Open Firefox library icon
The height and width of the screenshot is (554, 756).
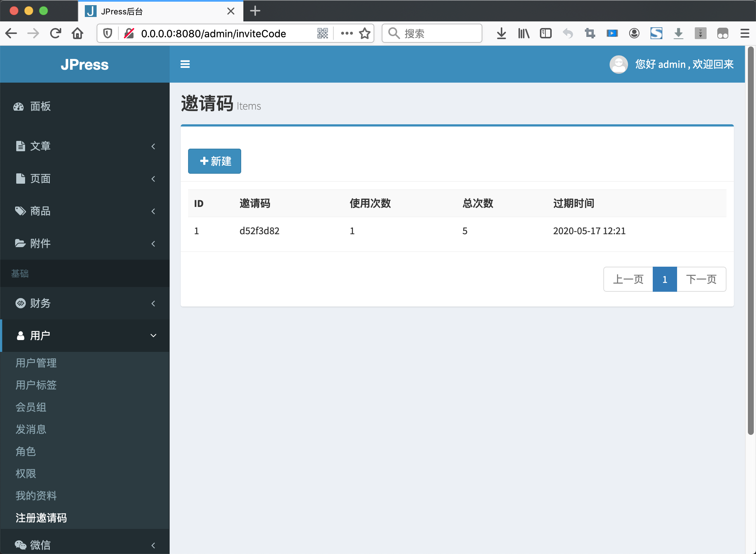pyautogui.click(x=523, y=34)
